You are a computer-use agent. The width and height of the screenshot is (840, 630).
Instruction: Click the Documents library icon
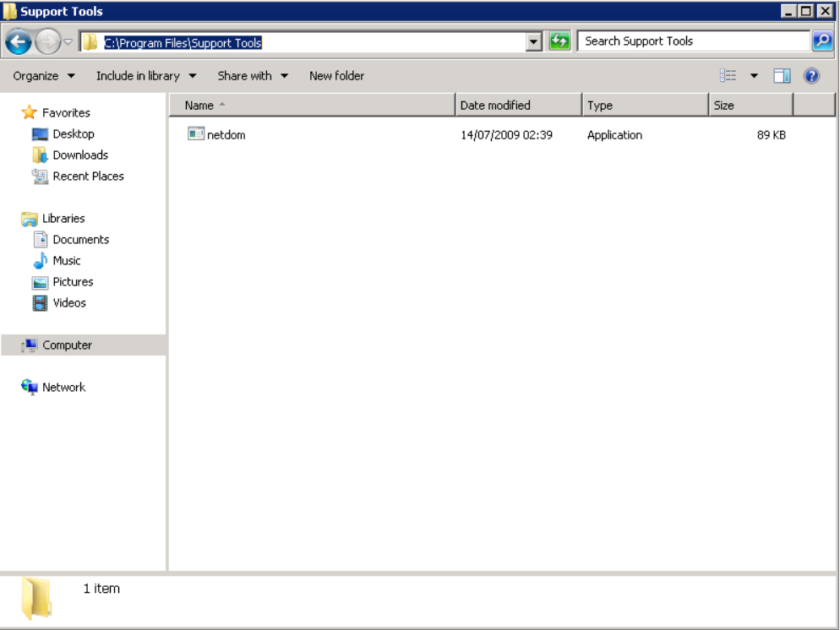tap(41, 239)
